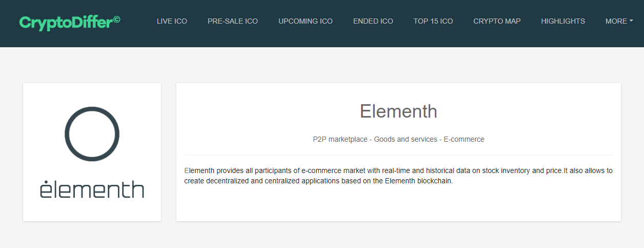
Task: Open the CRYPTO MAP page
Action: click(497, 21)
